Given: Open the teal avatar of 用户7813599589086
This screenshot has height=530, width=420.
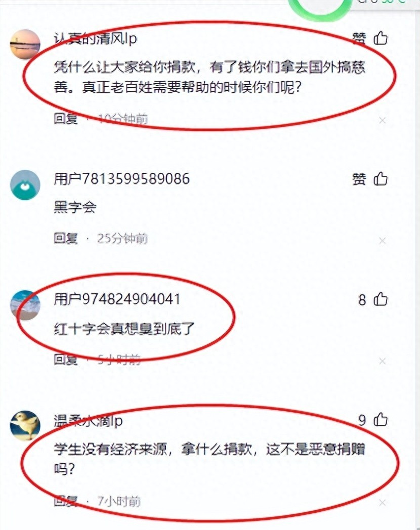Looking at the screenshot, I should [x=25, y=185].
